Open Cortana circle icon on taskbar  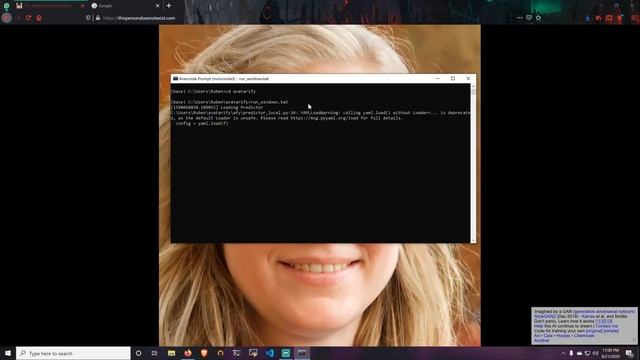pos(138,353)
